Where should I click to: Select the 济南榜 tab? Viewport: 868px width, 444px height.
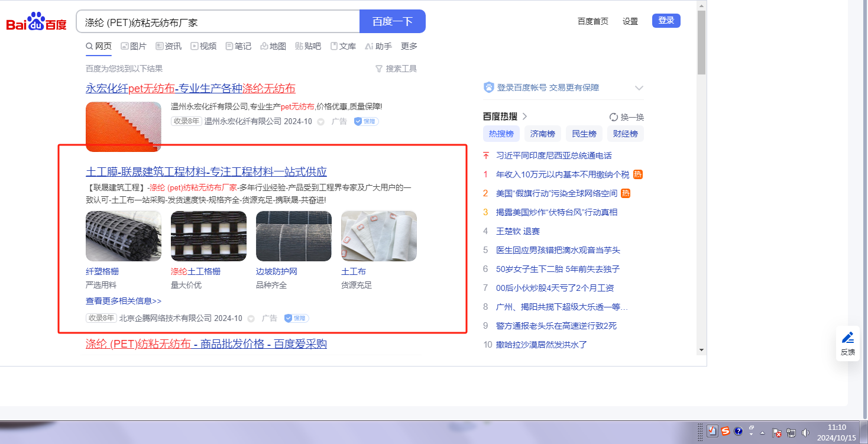pyautogui.click(x=543, y=134)
